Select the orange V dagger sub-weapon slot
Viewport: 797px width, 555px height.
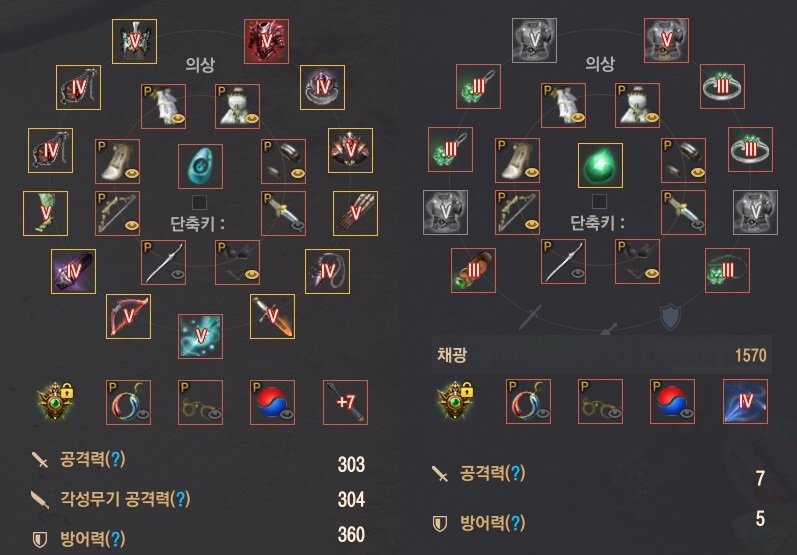pos(272,316)
